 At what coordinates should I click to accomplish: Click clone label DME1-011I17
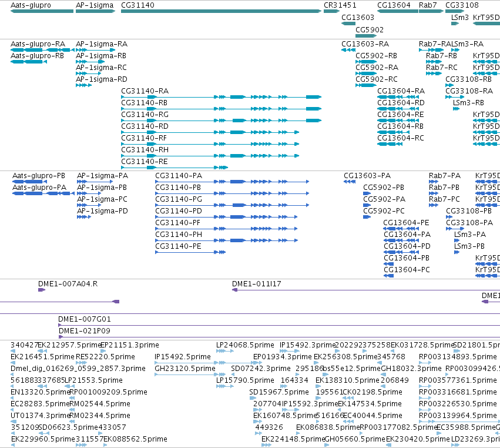tap(256, 284)
